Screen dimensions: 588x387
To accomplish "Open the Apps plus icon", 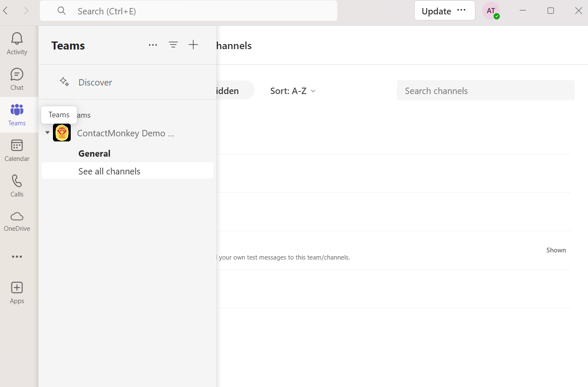I will [17, 287].
